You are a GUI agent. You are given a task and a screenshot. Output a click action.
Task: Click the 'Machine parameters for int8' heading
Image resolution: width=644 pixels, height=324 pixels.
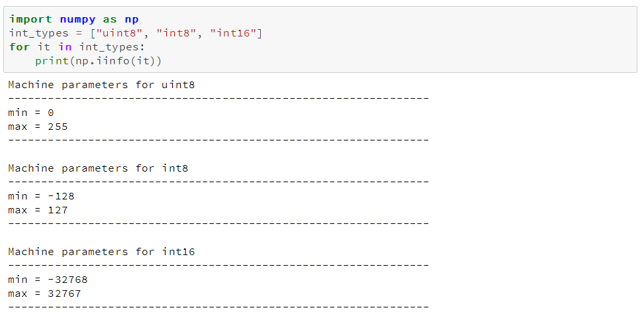click(98, 168)
